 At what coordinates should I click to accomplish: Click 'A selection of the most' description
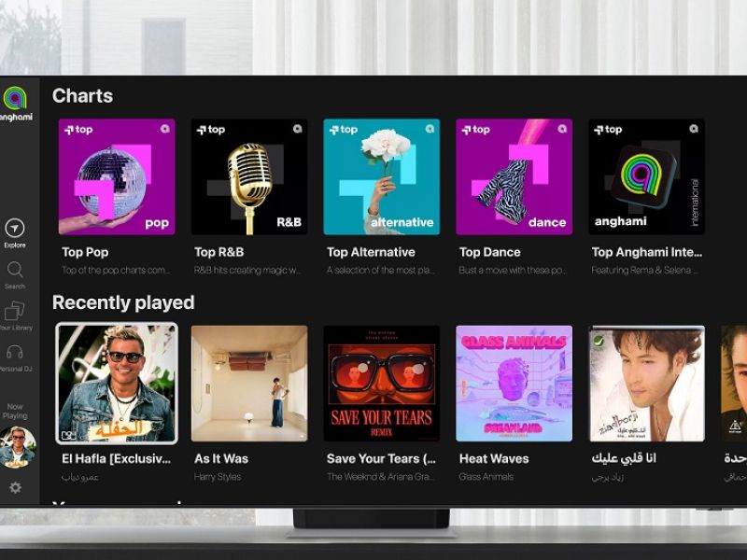pos(381,270)
